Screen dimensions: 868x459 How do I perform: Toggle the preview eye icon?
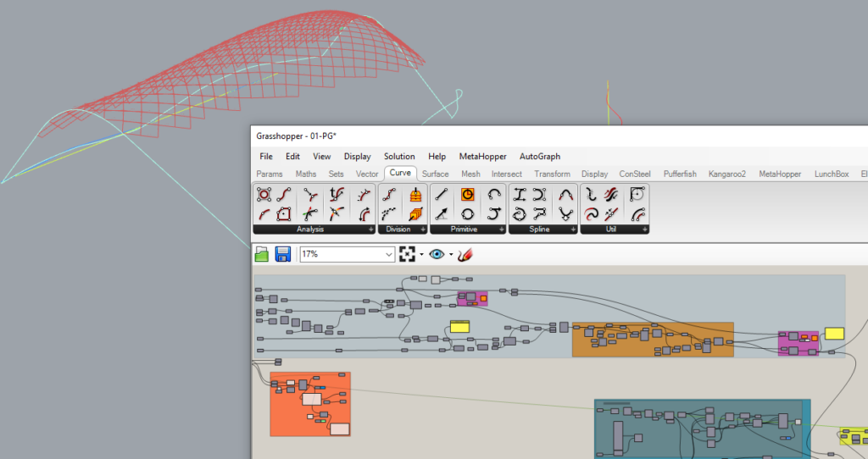437,254
